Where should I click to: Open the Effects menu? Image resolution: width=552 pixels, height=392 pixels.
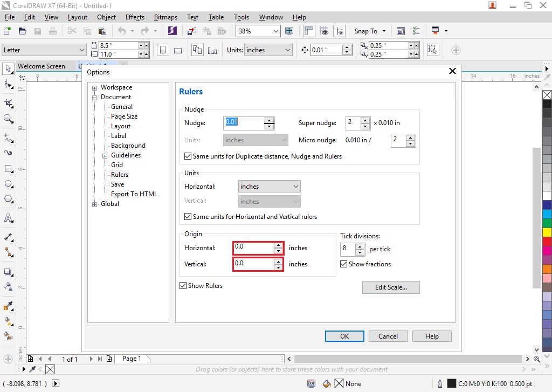pos(135,17)
